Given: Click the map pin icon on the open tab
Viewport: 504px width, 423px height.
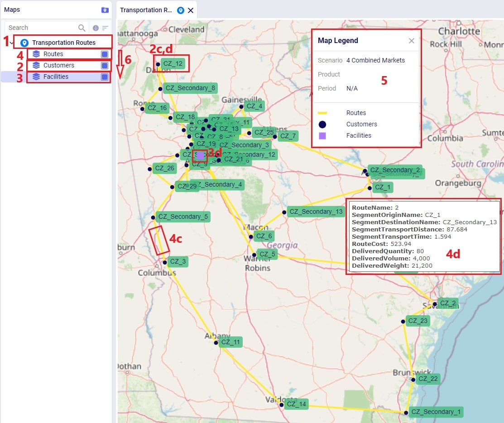Looking at the screenshot, I should [181, 10].
